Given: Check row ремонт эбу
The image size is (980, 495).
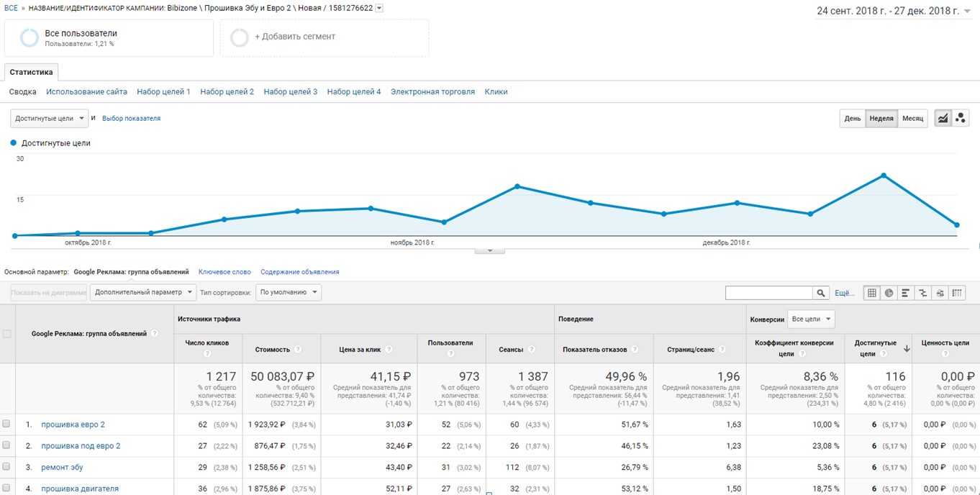Looking at the screenshot, I should pyautogui.click(x=6, y=467).
